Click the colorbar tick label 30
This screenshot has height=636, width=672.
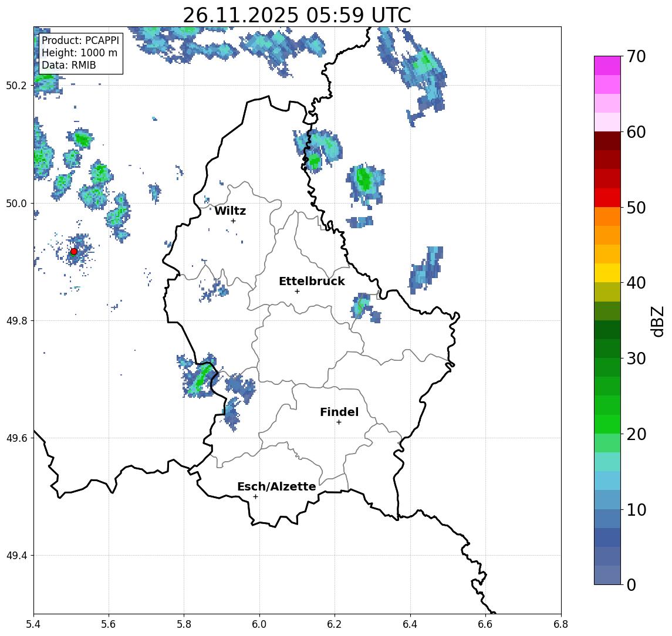636,358
